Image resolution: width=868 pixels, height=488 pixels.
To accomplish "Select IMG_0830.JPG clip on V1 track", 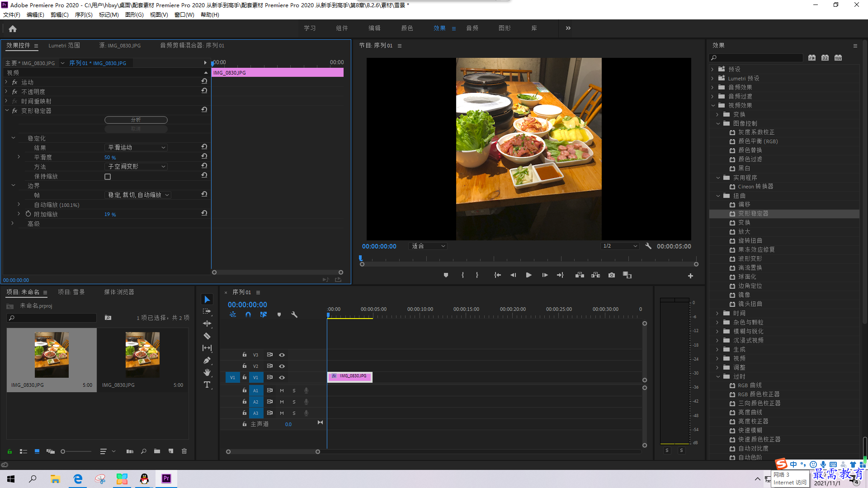I will [x=350, y=377].
